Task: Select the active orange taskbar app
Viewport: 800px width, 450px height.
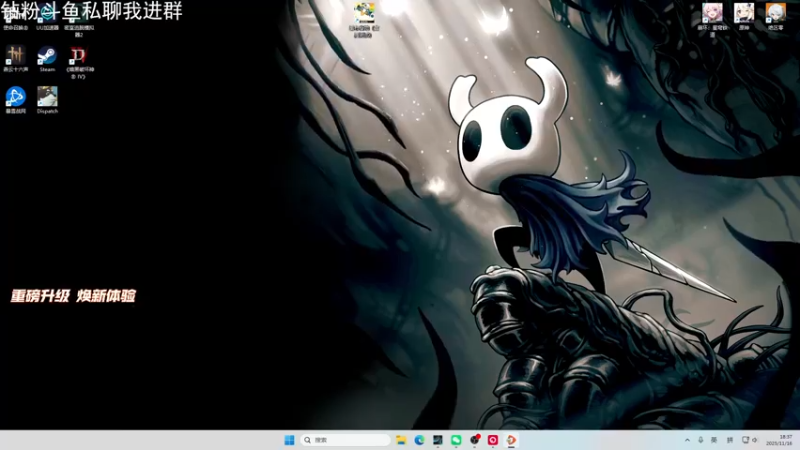Action: pos(511,440)
